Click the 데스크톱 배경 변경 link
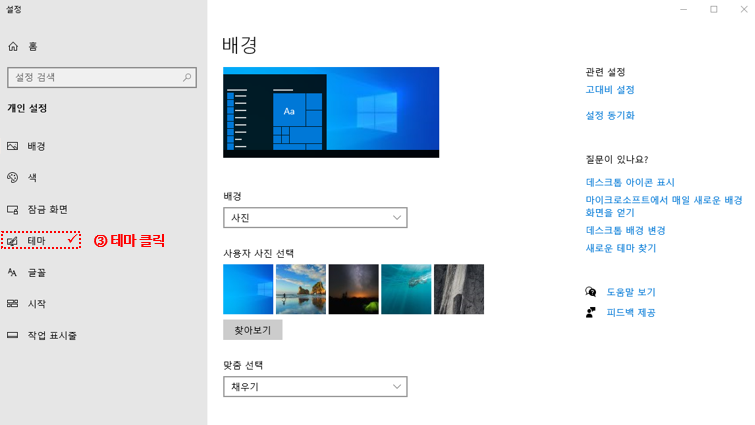The height and width of the screenshot is (425, 755). (x=625, y=230)
